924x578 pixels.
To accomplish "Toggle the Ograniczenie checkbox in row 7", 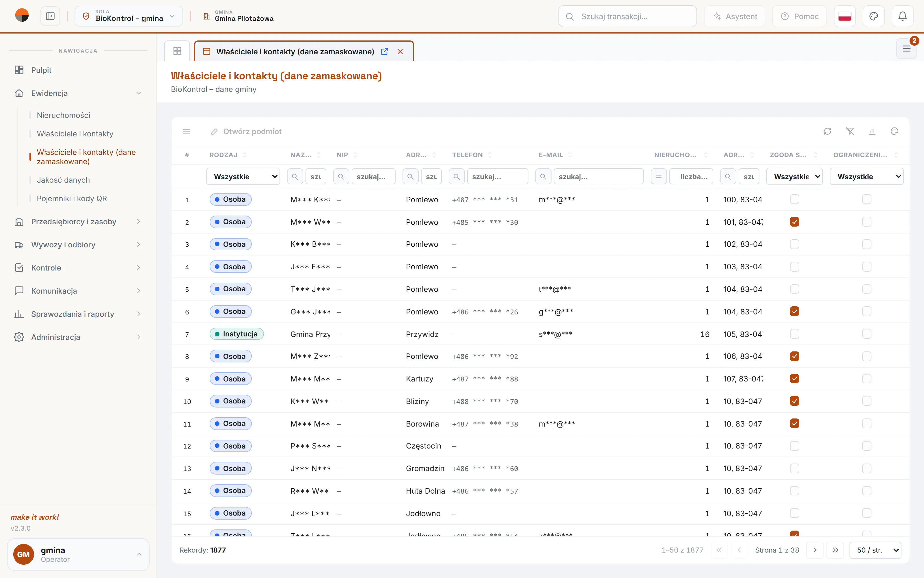I will [867, 334].
